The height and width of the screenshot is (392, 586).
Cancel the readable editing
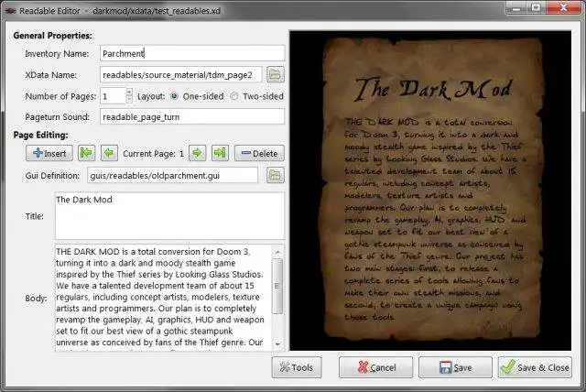click(376, 367)
